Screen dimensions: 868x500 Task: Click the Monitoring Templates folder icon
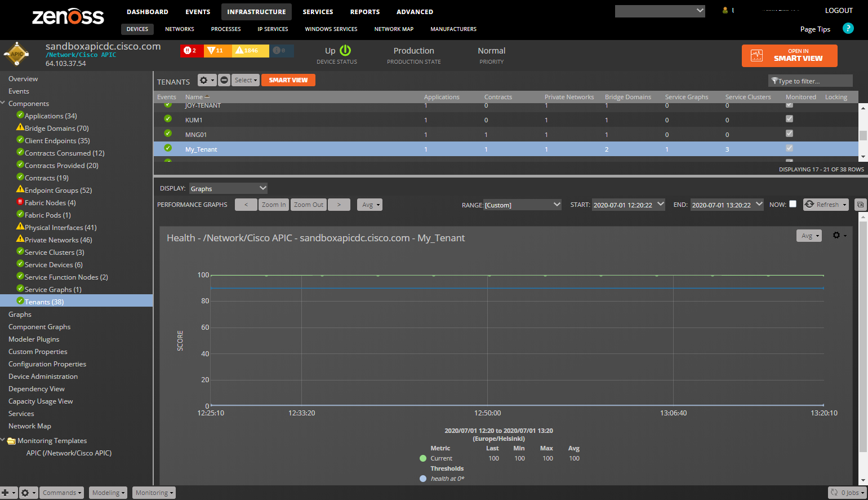pos(11,441)
